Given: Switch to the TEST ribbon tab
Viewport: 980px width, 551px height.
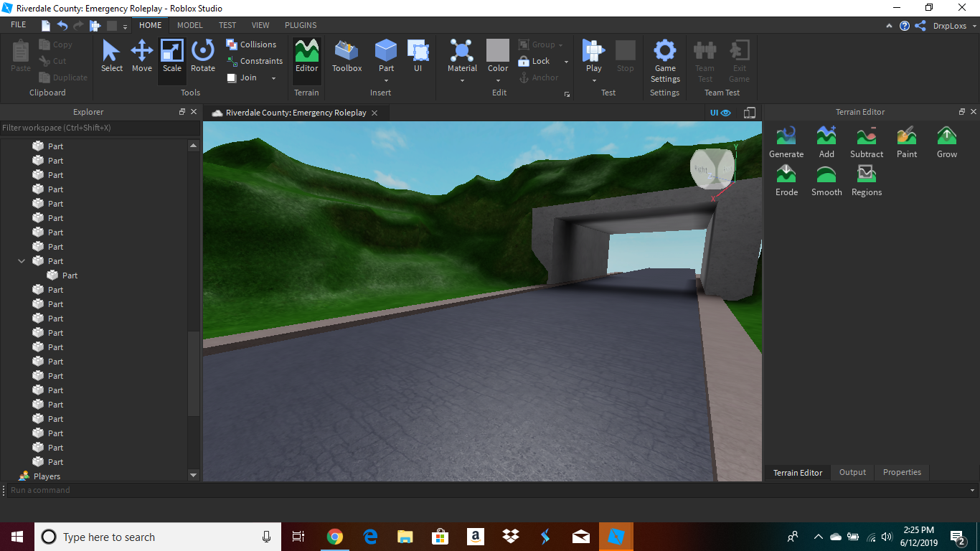Looking at the screenshot, I should point(227,25).
